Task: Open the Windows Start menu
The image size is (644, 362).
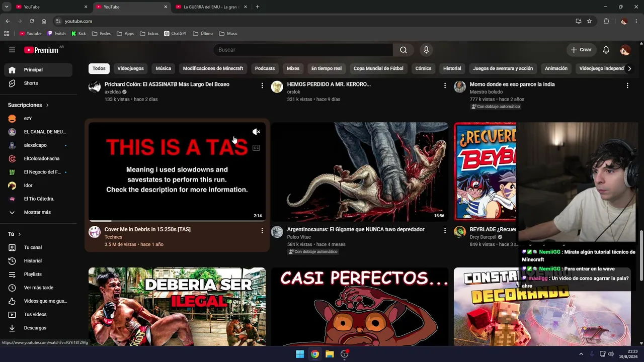Action: [300, 354]
